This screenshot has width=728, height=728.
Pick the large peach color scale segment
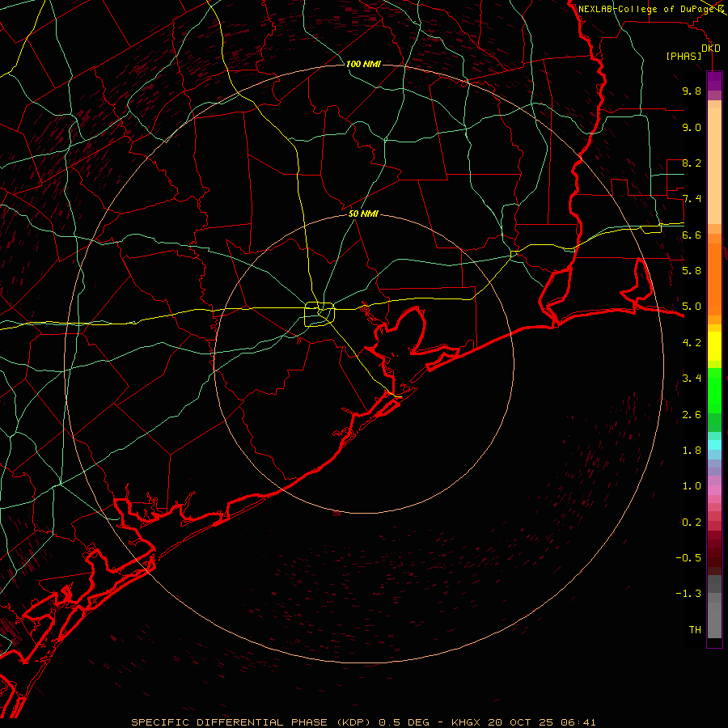(x=714, y=167)
